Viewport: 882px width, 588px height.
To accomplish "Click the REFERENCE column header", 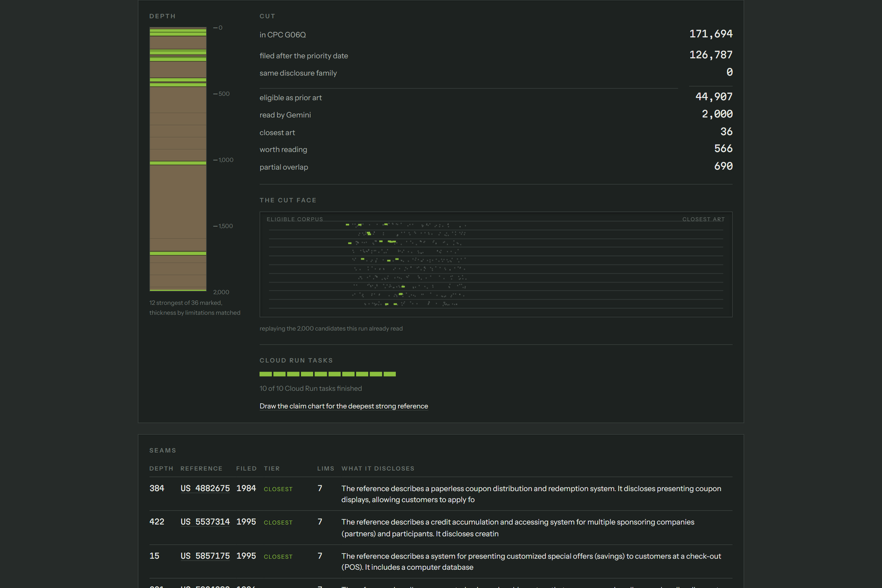I will click(x=201, y=468).
